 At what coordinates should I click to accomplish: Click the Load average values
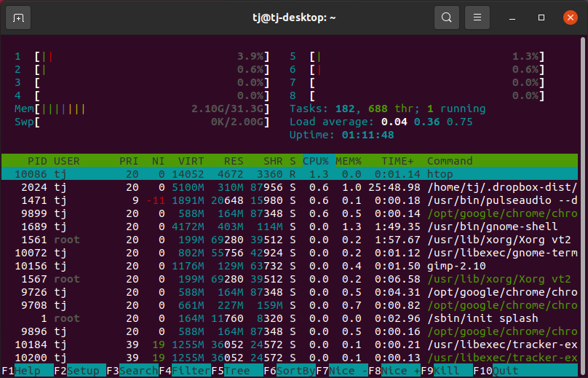[x=426, y=122]
